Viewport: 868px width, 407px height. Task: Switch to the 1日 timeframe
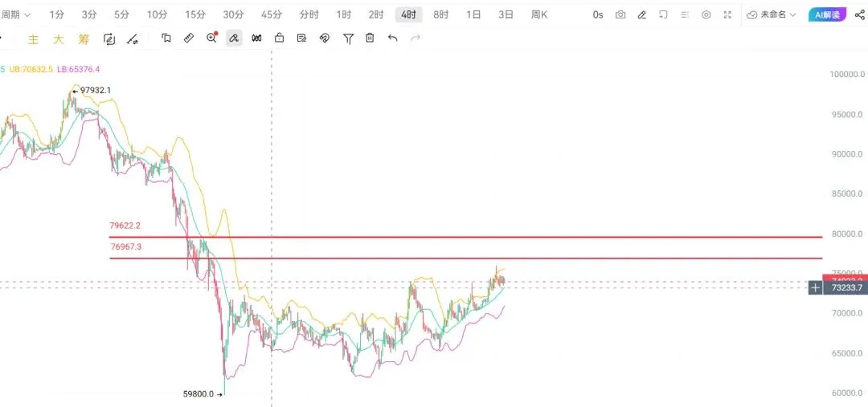coord(473,15)
